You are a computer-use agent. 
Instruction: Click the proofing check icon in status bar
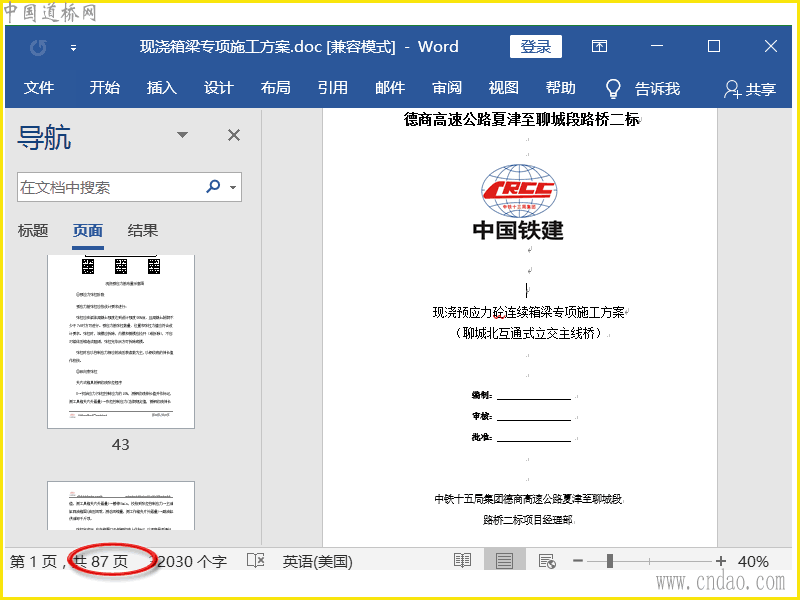[x=256, y=561]
